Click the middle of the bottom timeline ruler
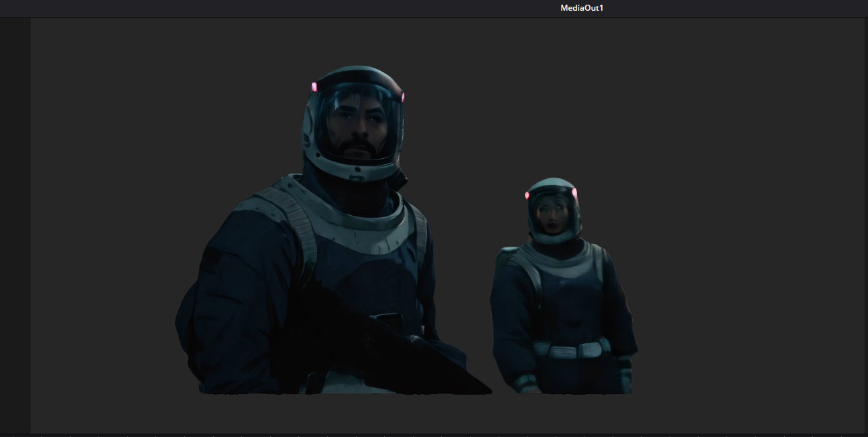 (434, 434)
